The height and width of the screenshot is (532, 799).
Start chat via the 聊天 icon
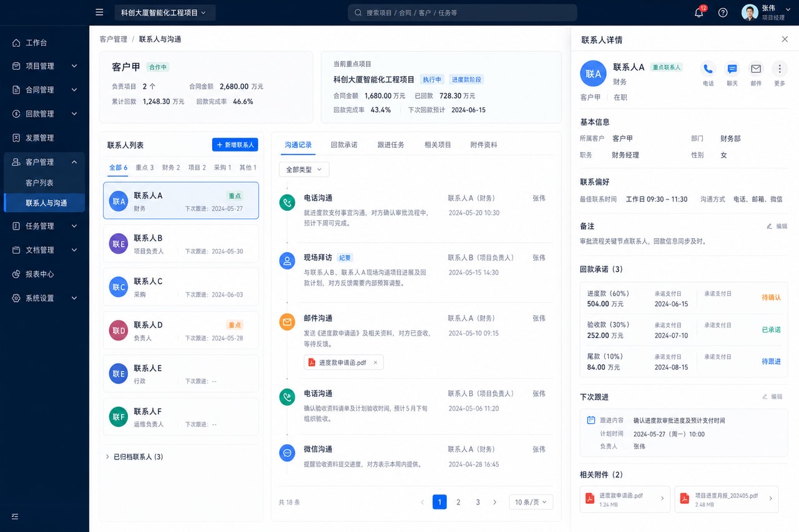732,69
